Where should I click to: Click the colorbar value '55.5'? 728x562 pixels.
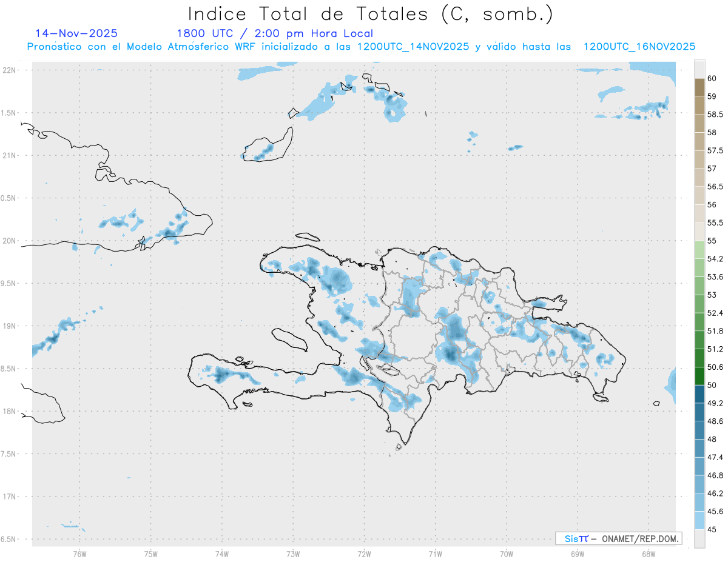pos(715,222)
